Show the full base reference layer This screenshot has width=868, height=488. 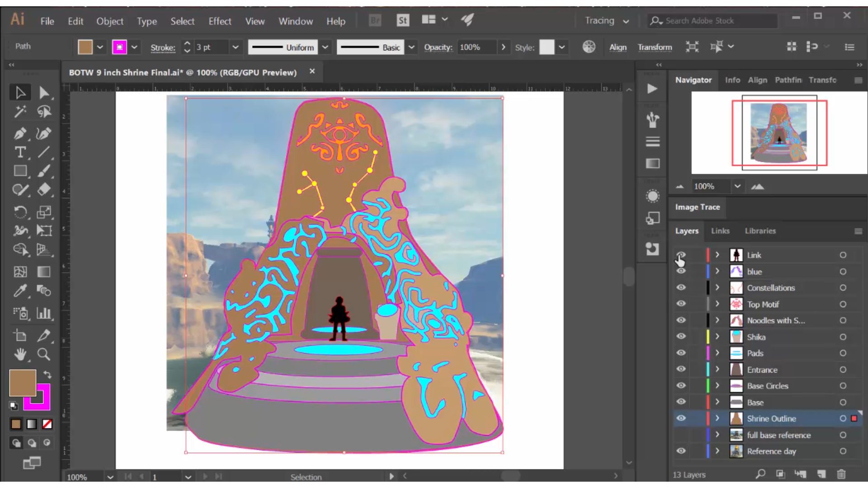[x=681, y=435]
